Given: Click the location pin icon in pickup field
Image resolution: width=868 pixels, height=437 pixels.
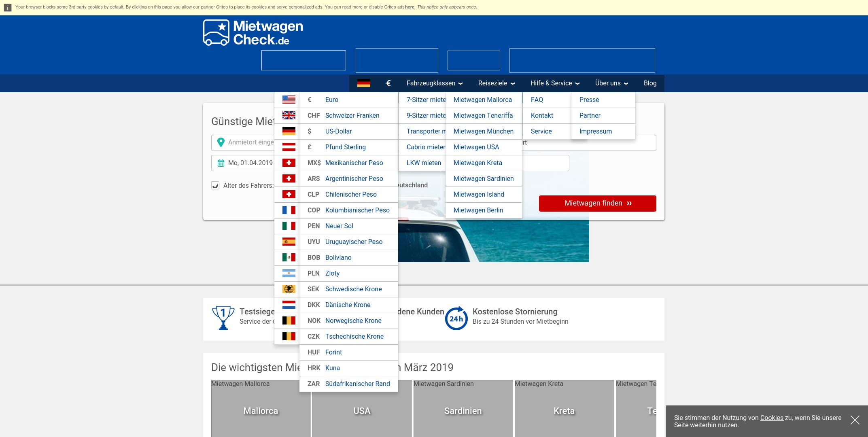Looking at the screenshot, I should point(221,142).
